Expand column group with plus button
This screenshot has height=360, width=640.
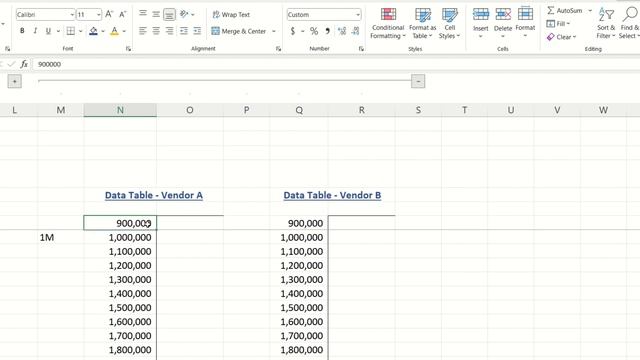pos(14,81)
